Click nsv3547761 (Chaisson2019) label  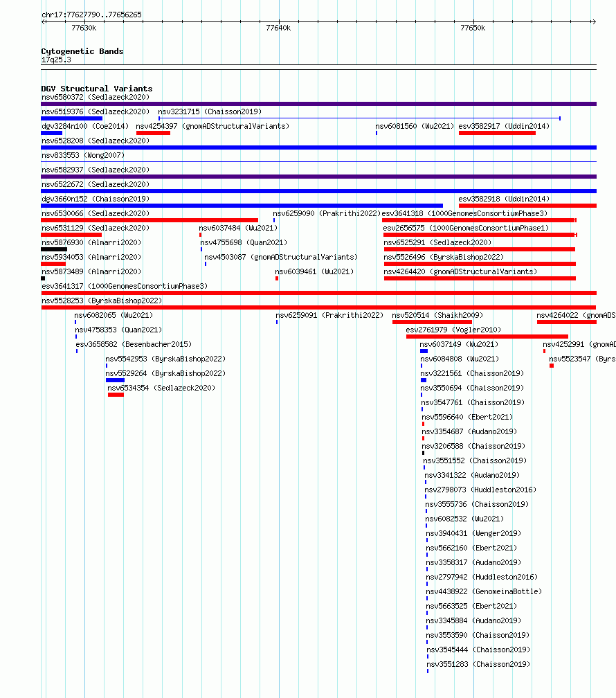[x=473, y=402]
